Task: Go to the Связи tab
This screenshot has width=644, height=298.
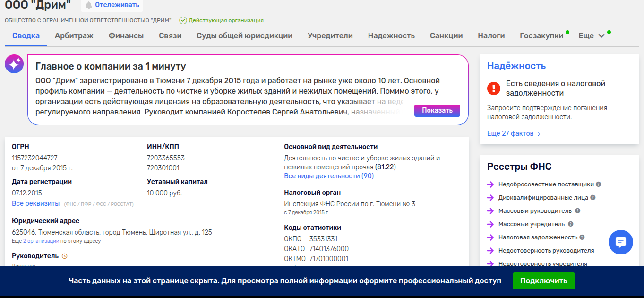Action: pyautogui.click(x=170, y=35)
